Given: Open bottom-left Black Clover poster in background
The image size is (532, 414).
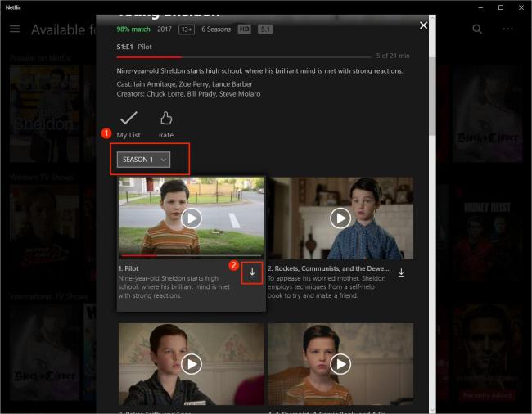Looking at the screenshot, I should (44, 352).
